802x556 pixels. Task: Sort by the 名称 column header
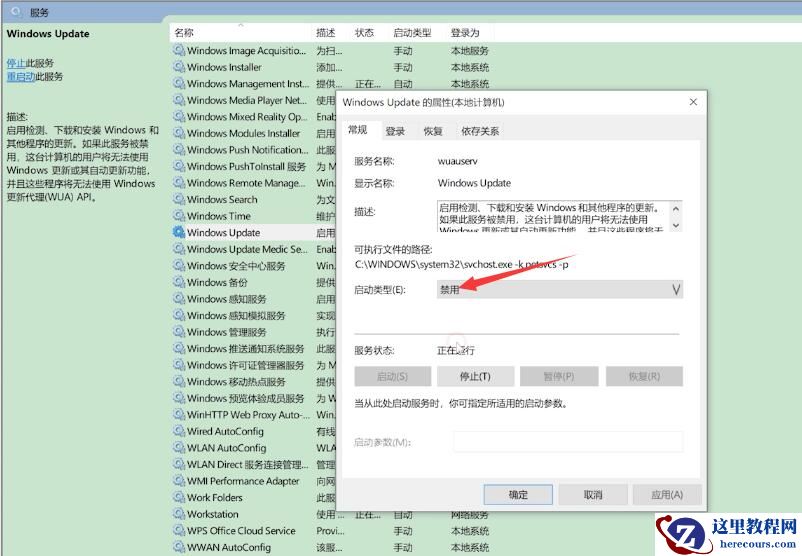pyautogui.click(x=240, y=33)
